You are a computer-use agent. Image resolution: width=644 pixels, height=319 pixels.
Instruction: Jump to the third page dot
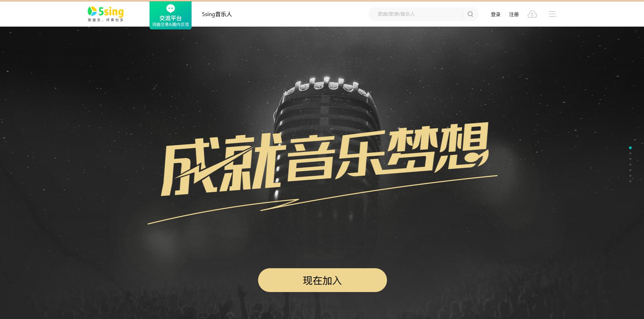pyautogui.click(x=630, y=159)
